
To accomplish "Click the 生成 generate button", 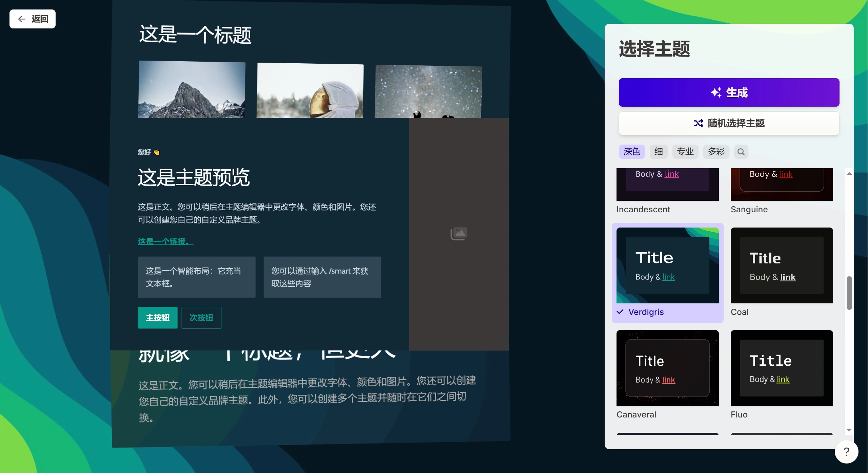I will pyautogui.click(x=729, y=92).
